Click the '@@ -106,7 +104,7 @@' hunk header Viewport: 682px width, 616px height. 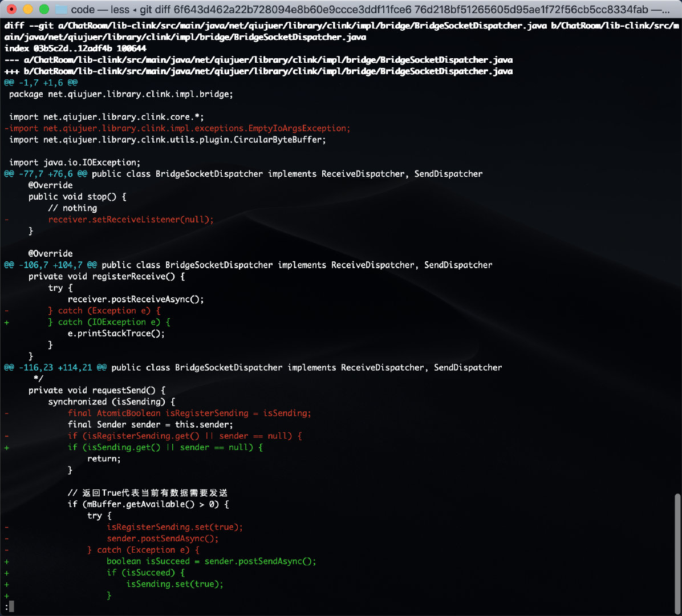(x=50, y=265)
